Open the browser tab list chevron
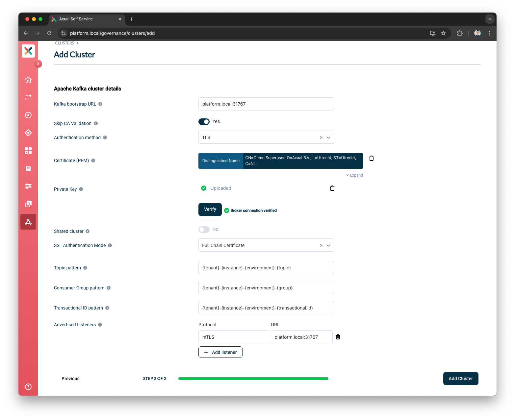The image size is (515, 420). coord(490,19)
